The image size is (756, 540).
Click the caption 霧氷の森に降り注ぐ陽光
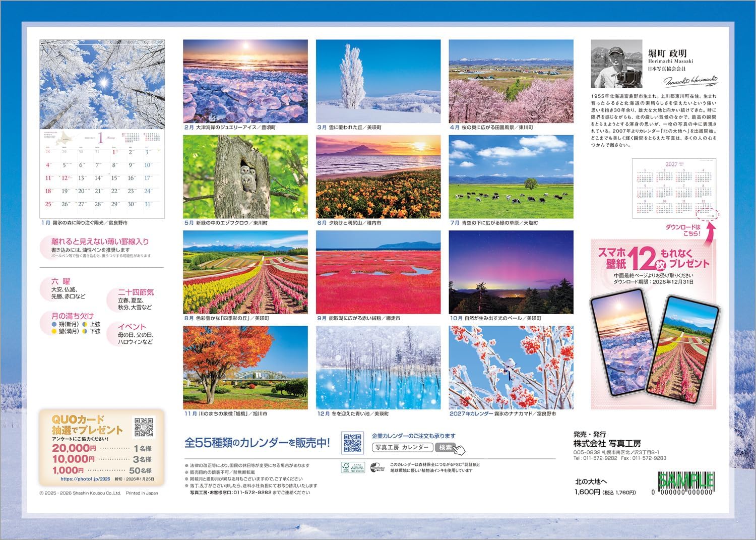pyautogui.click(x=79, y=223)
